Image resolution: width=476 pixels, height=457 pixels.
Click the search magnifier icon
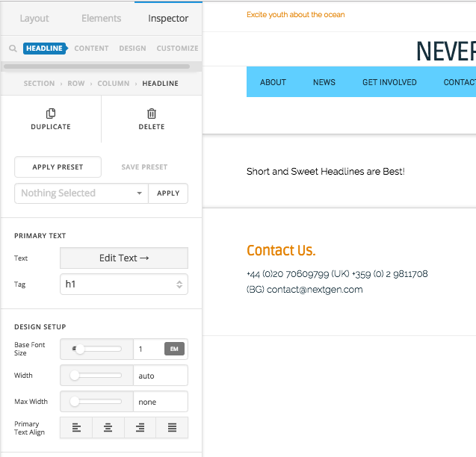point(13,49)
